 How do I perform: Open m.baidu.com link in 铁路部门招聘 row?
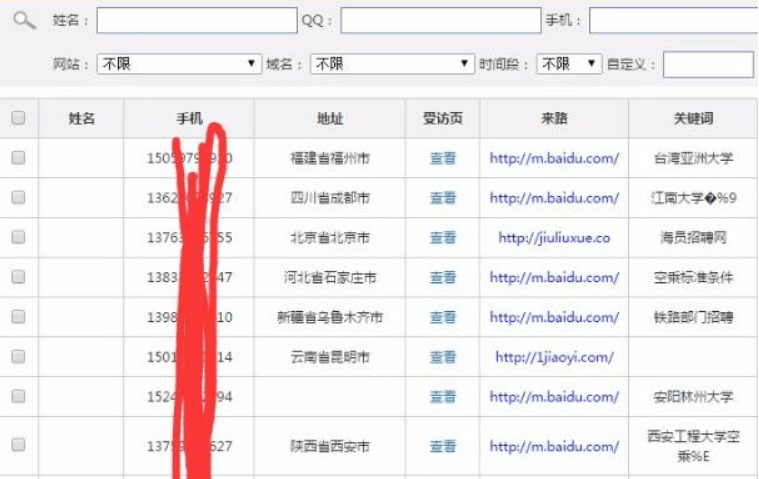[554, 317]
